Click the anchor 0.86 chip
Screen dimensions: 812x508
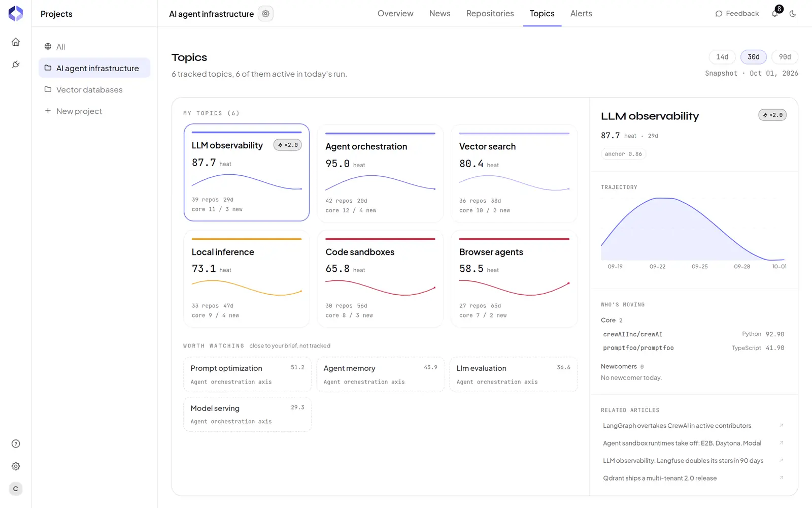pyautogui.click(x=623, y=154)
